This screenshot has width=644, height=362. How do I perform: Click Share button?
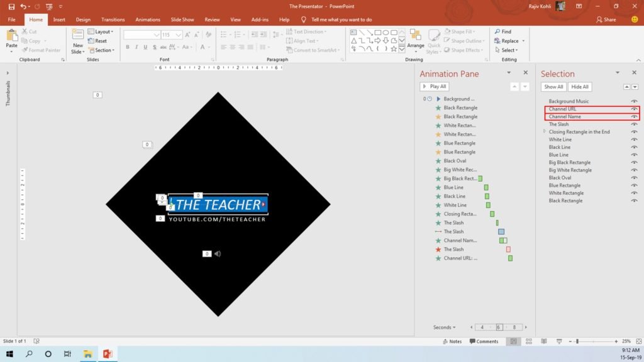coord(606,19)
